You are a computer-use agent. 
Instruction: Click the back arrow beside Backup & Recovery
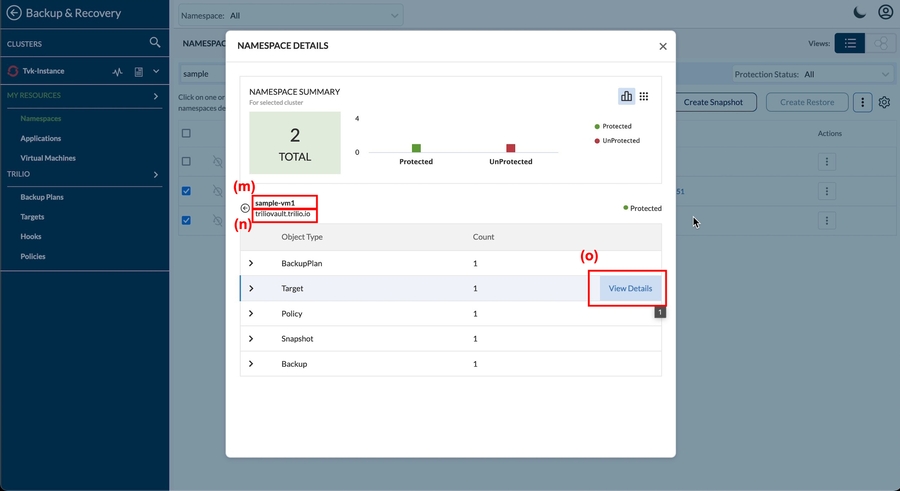pos(14,13)
